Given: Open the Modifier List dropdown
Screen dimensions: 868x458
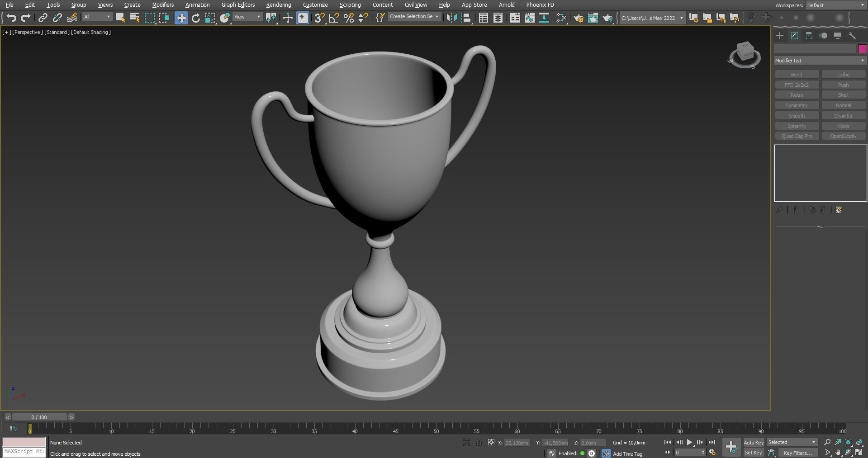Looking at the screenshot, I should [819, 60].
